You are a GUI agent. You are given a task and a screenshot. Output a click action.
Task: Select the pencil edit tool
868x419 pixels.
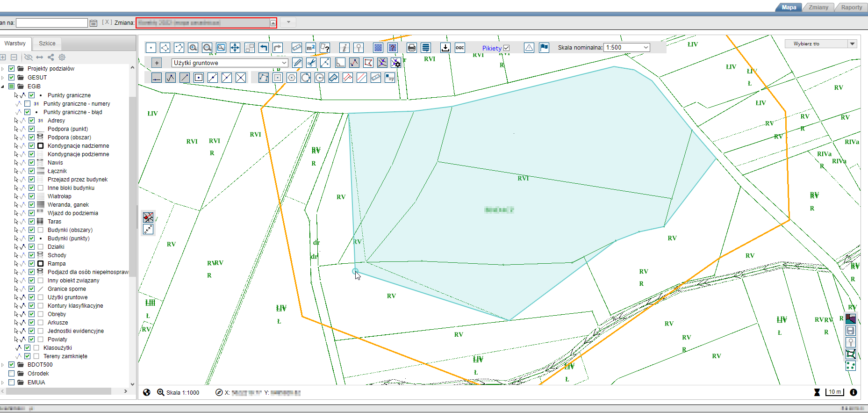297,63
